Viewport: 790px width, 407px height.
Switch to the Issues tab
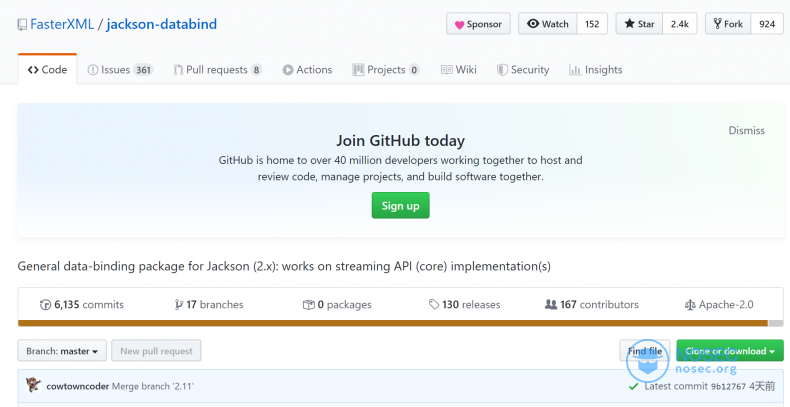[120, 70]
